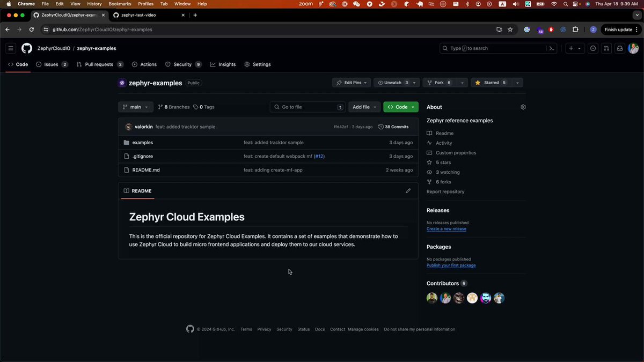Screen dimensions: 644x362
Task: Open macOS Spotlight search icon
Action: point(566,4)
